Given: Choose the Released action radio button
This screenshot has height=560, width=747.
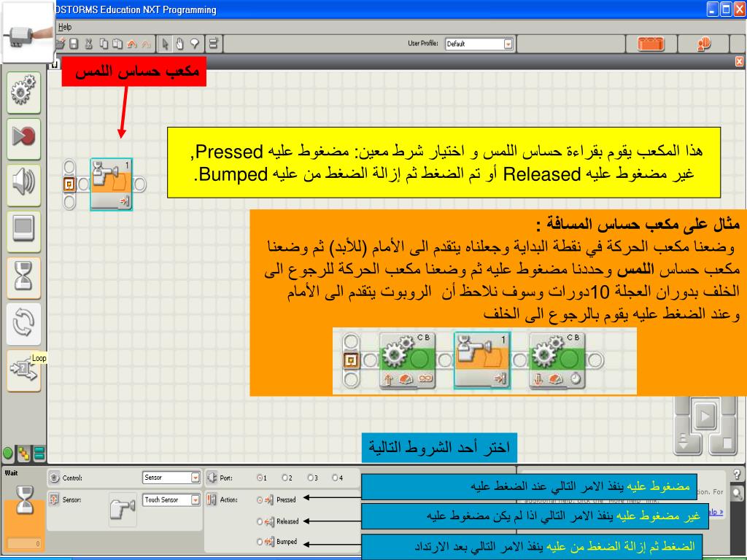Looking at the screenshot, I should 260,521.
